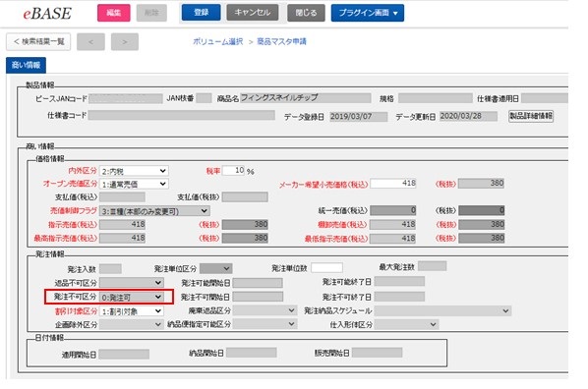
Task: Click the 適用開始日 field
Action: (x=124, y=355)
